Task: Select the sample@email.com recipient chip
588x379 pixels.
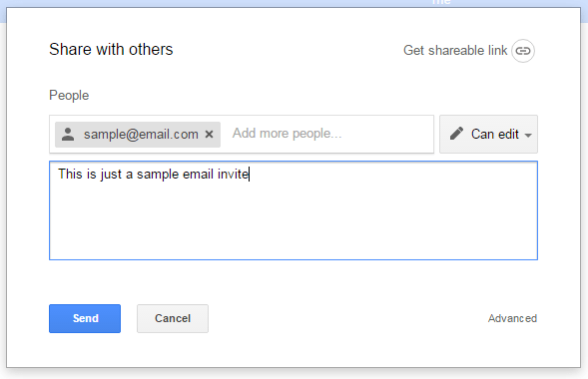Action: click(x=138, y=134)
